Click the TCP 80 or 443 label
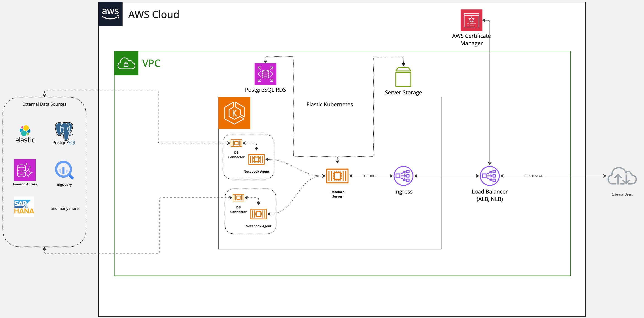644x318 pixels. tap(534, 176)
